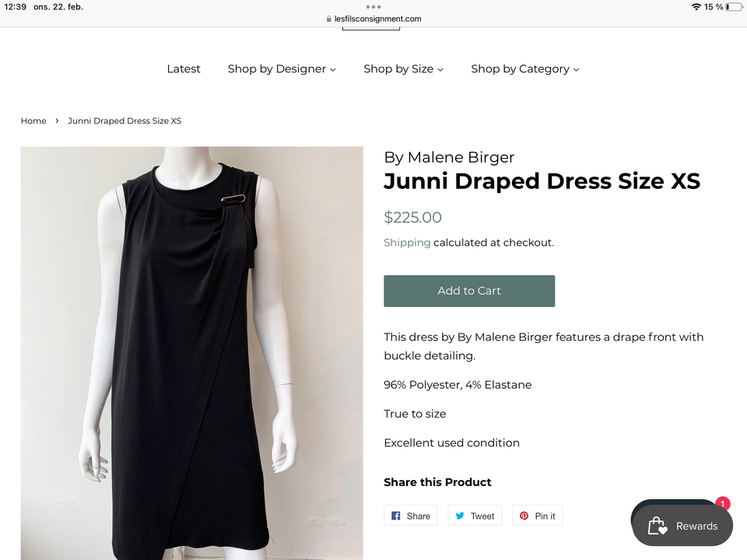Open the Rewards widget
The width and height of the screenshot is (747, 560).
[682, 526]
